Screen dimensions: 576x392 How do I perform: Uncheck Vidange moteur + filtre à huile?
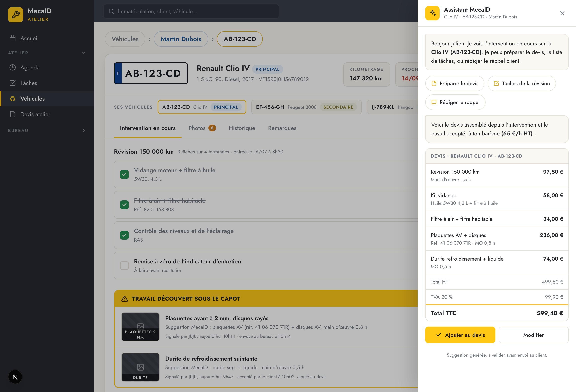pyautogui.click(x=124, y=174)
